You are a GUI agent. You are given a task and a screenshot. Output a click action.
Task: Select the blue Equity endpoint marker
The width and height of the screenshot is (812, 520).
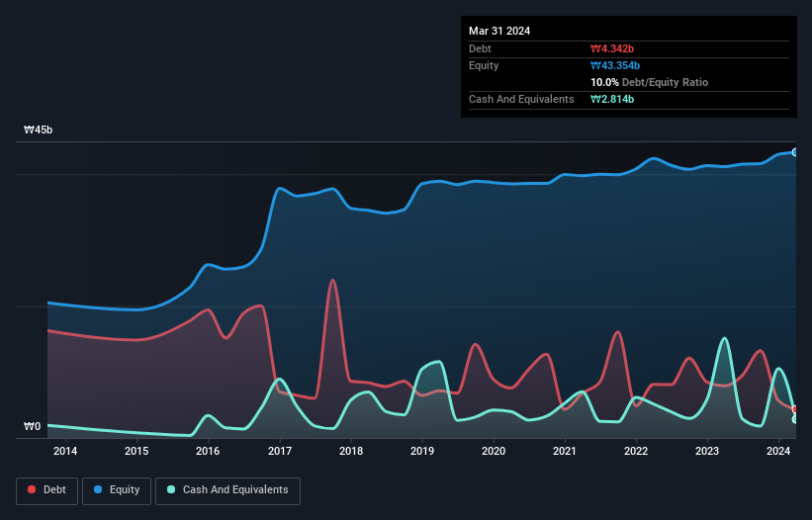(795, 152)
